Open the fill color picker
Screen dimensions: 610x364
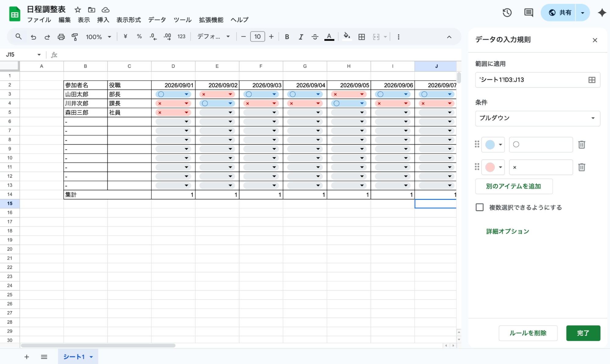pos(346,37)
